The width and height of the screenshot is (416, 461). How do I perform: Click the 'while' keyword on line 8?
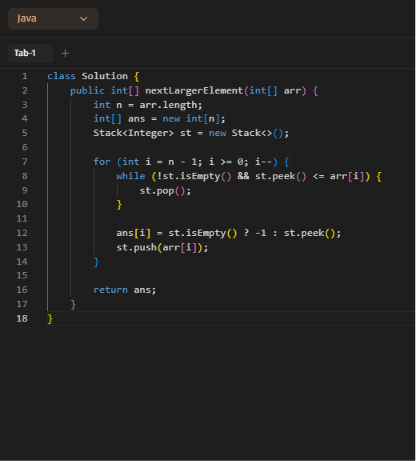click(131, 176)
